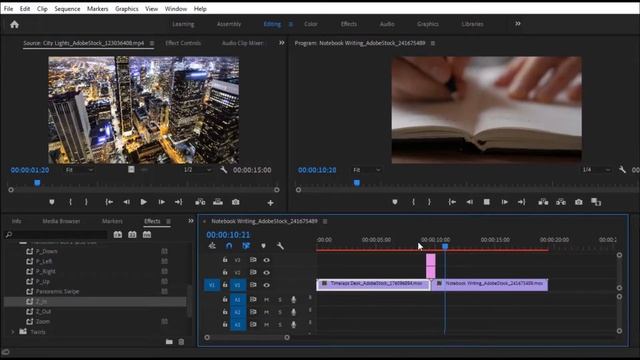Export frame from Source monitor
640x360 pixels.
pos(236,202)
